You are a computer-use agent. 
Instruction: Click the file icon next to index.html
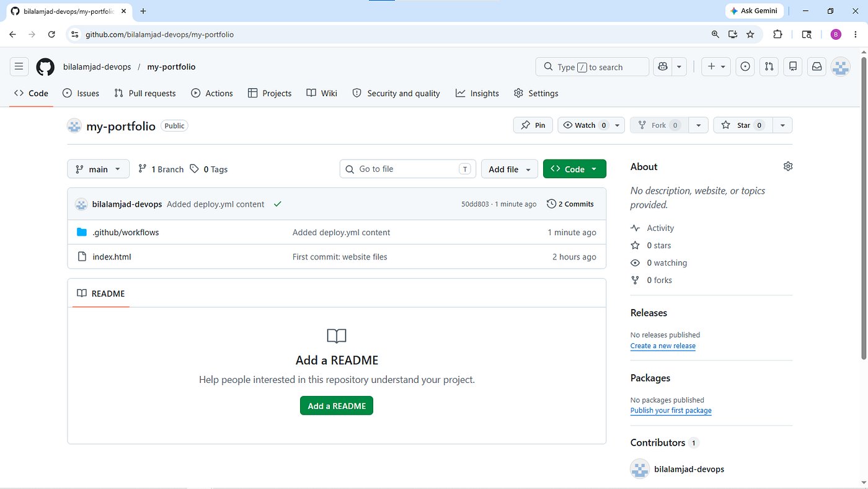pyautogui.click(x=82, y=257)
